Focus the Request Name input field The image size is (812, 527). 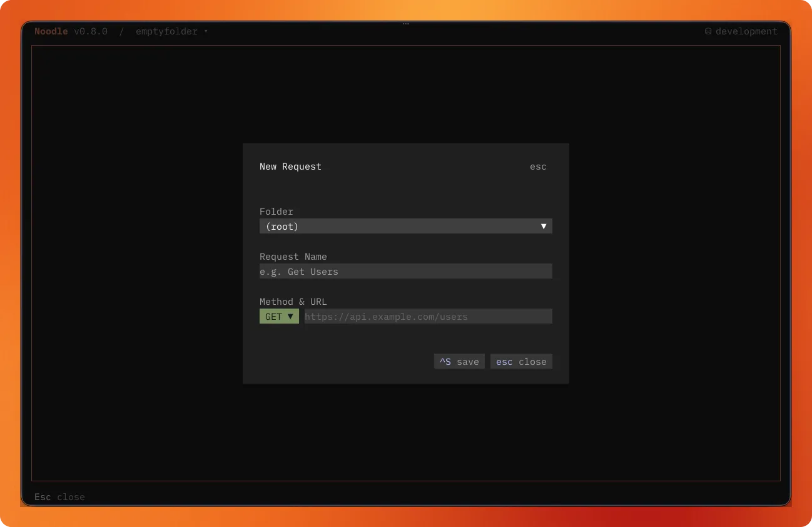point(405,271)
